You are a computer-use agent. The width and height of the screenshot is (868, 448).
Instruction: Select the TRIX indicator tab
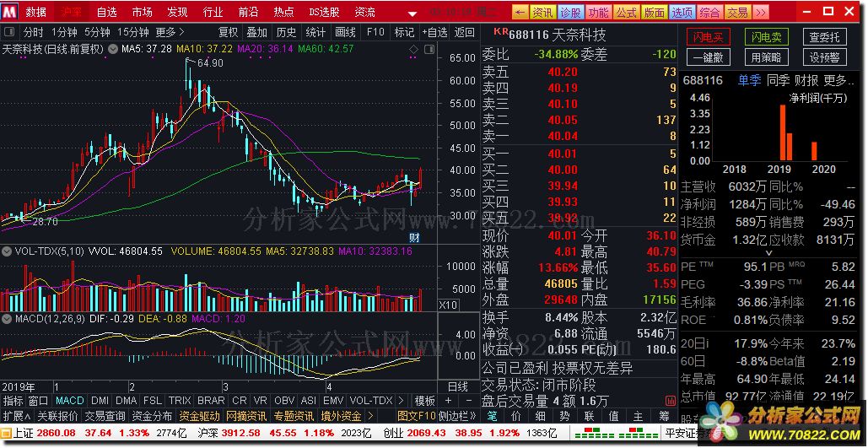point(180,401)
